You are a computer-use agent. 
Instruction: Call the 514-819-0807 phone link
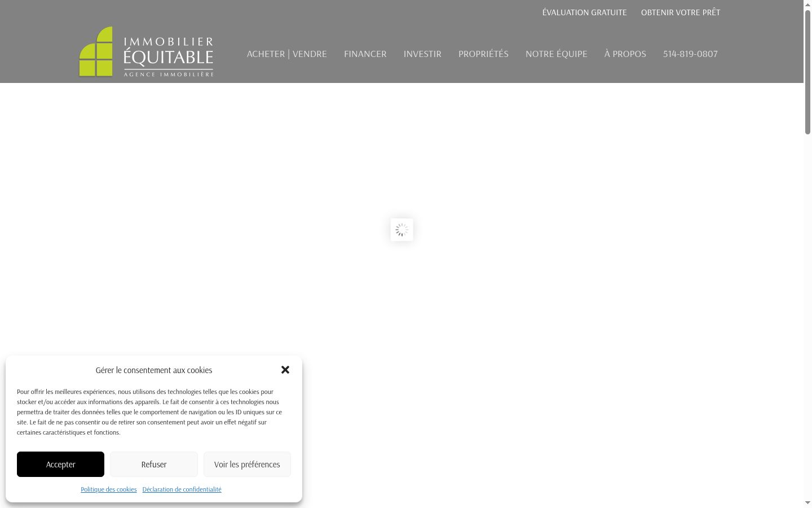click(690, 54)
